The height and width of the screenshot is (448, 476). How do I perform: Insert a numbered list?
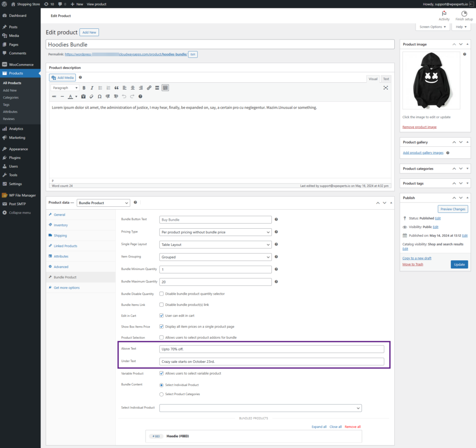[108, 88]
